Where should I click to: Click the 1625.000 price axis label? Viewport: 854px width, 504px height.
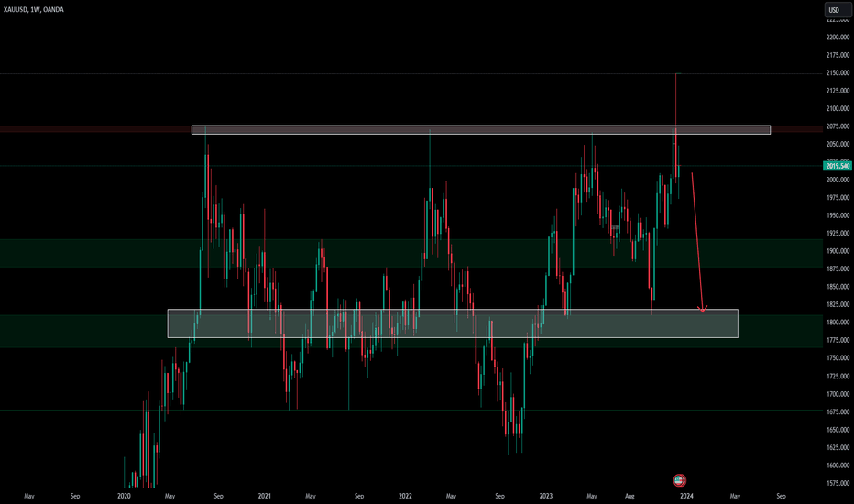coord(838,448)
